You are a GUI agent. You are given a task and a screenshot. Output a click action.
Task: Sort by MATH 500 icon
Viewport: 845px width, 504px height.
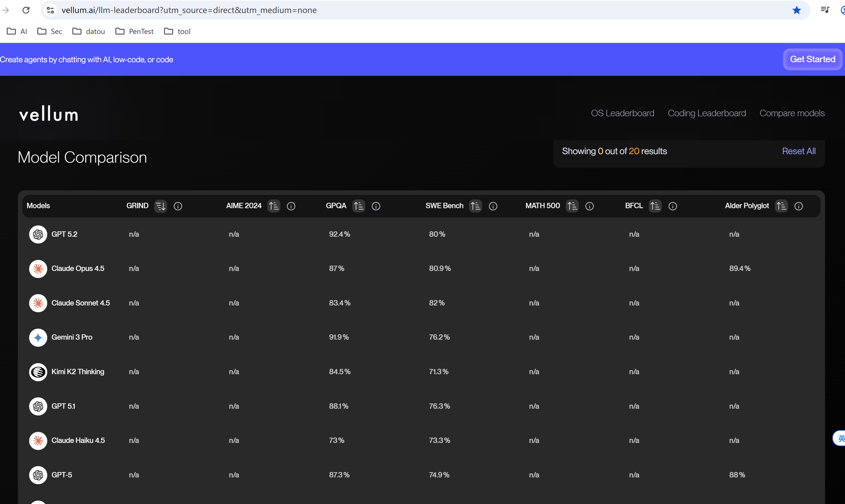tap(572, 206)
